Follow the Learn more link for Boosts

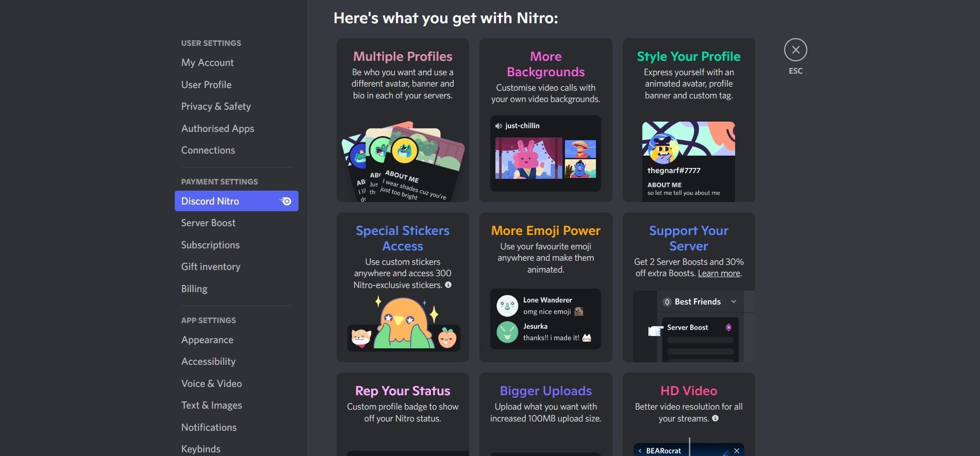[719, 274]
